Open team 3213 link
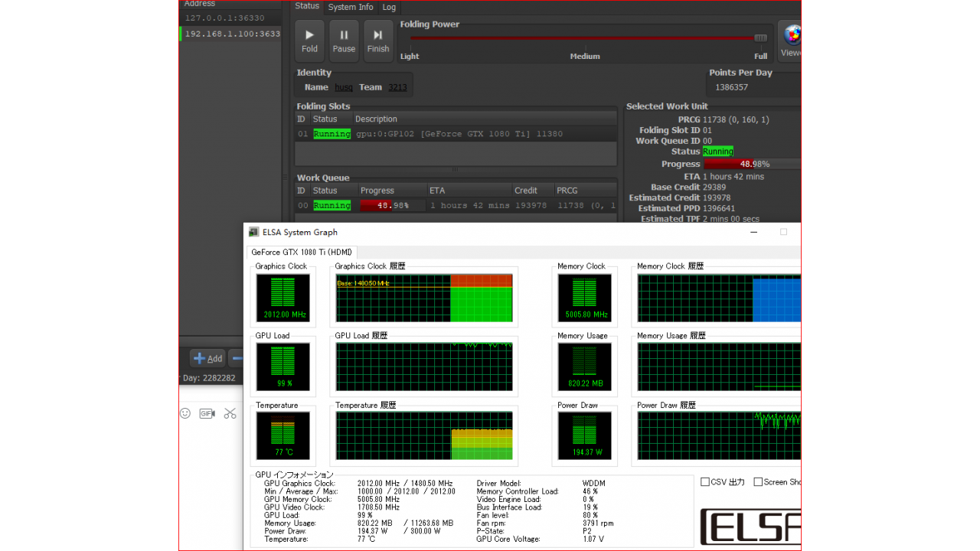 397,87
